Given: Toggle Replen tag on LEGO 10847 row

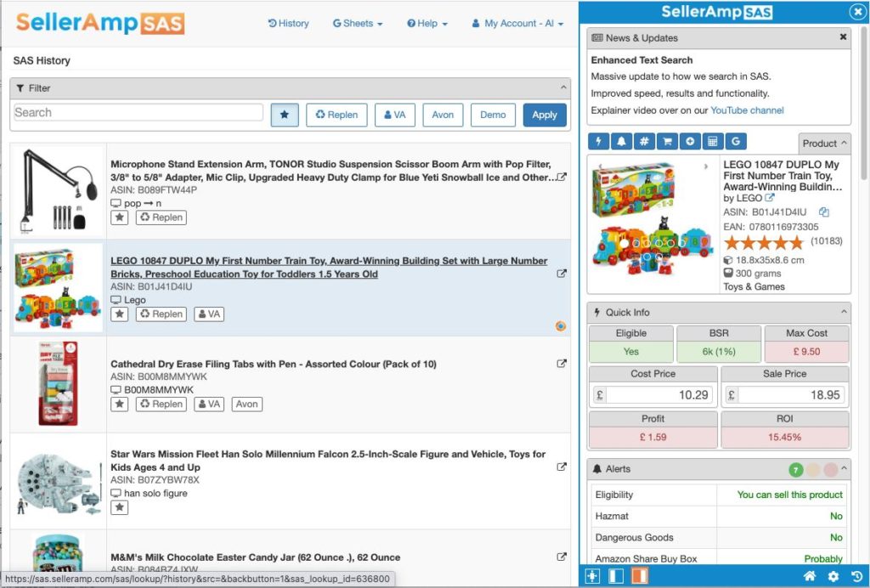Looking at the screenshot, I should (161, 314).
